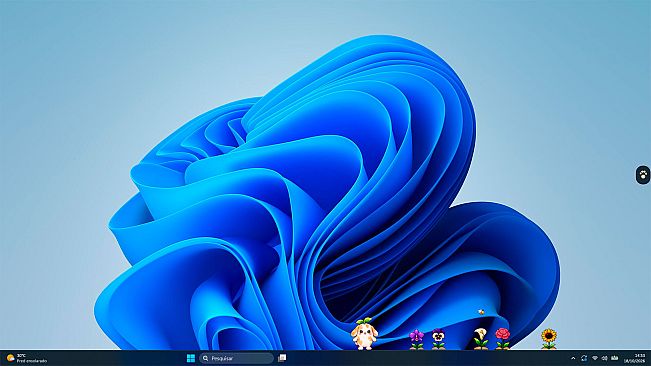
Task: Click the purple orchid flower
Action: coord(416,339)
